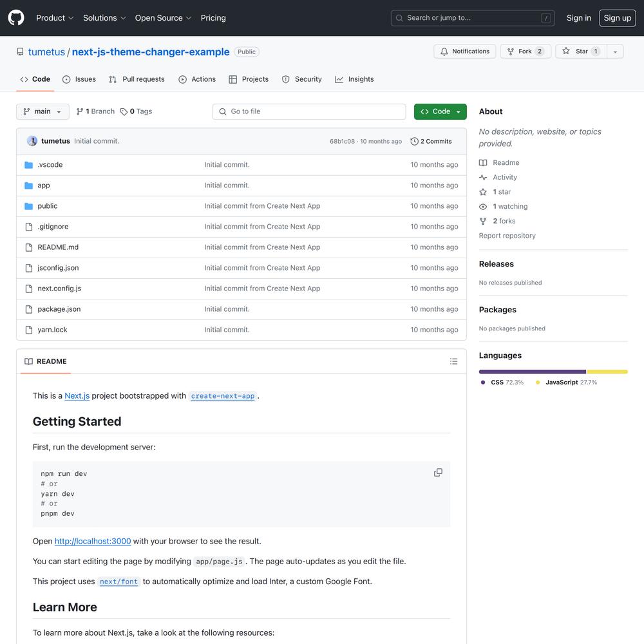644x644 pixels.
Task: Copy the npm run dev code block
Action: (438, 472)
